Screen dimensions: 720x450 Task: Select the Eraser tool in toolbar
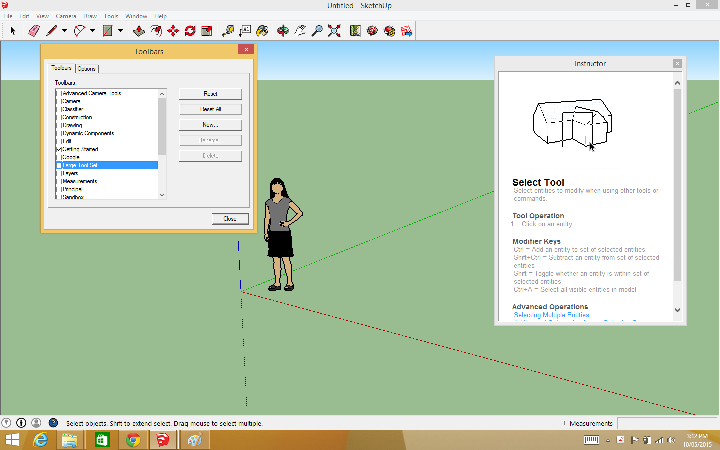click(33, 30)
